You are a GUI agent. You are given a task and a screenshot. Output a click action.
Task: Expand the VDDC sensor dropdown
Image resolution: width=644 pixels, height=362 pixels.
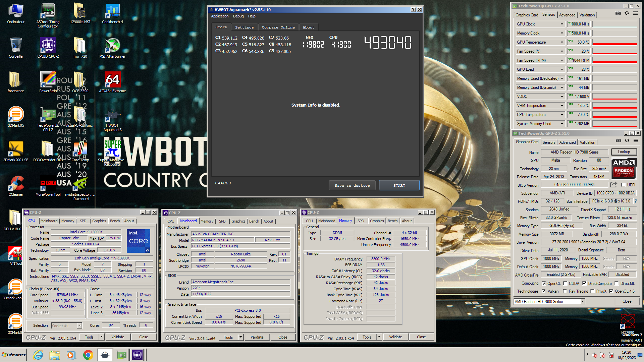tap(562, 97)
